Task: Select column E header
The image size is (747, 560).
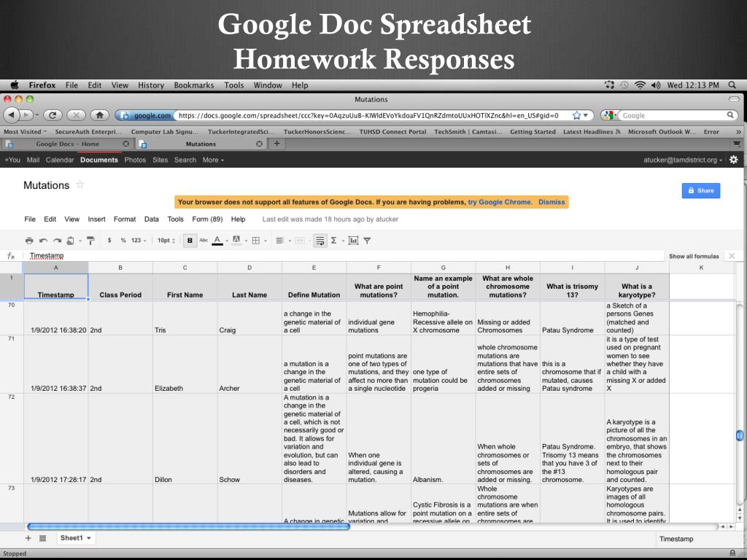Action: [x=314, y=268]
